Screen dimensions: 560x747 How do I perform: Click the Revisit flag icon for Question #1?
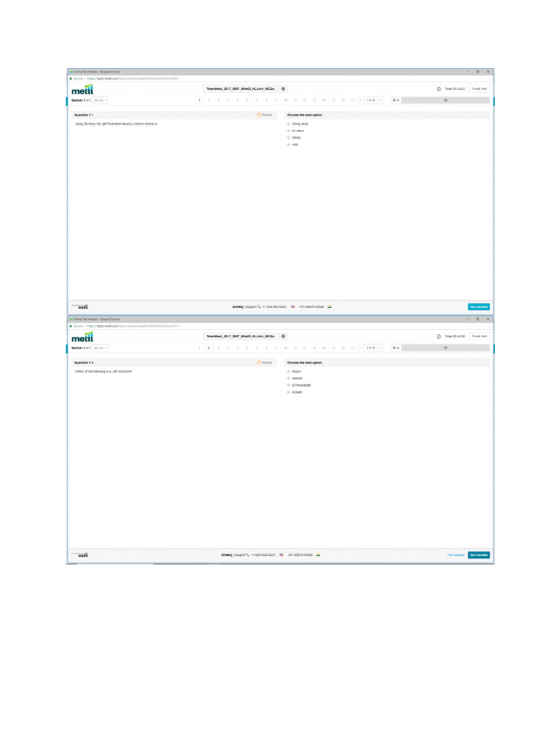point(259,115)
